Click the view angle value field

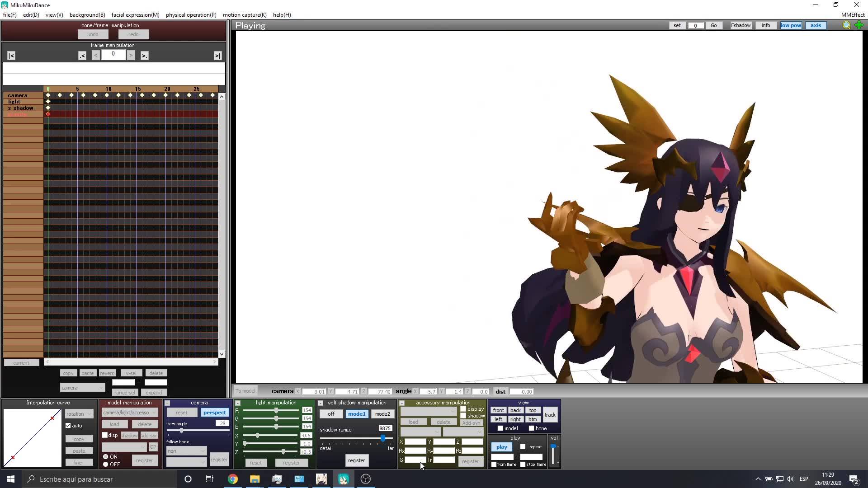222,423
